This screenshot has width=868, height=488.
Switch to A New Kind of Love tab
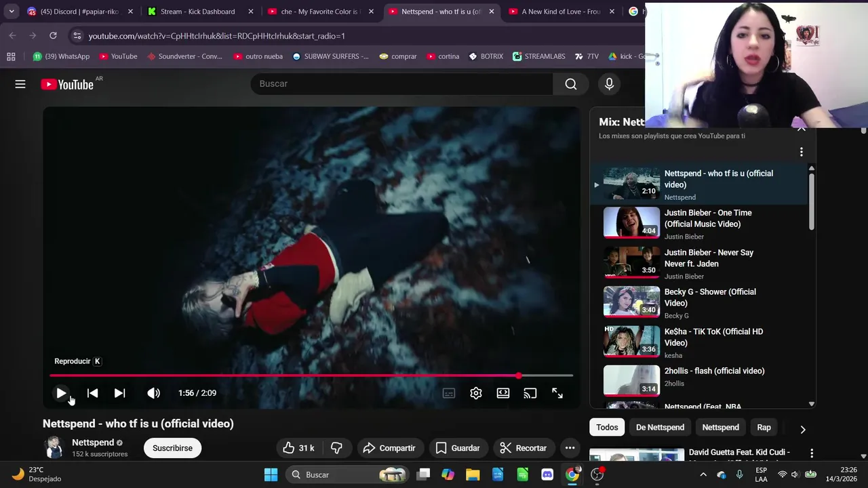tap(562, 12)
